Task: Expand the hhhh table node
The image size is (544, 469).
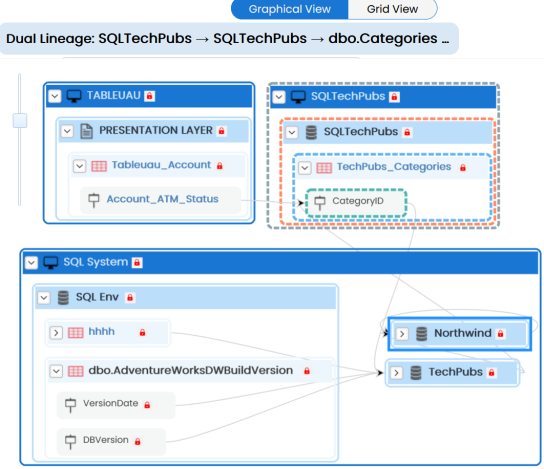Action: pyautogui.click(x=56, y=333)
